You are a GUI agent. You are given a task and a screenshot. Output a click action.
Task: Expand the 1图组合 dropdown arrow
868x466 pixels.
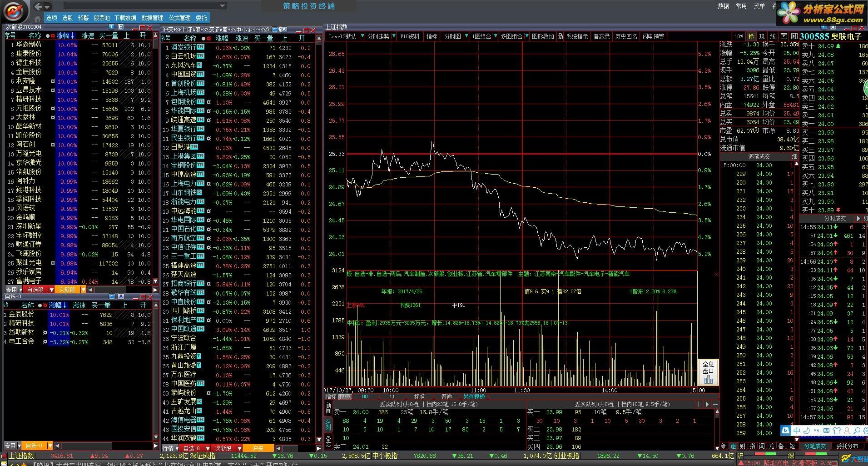[496, 36]
